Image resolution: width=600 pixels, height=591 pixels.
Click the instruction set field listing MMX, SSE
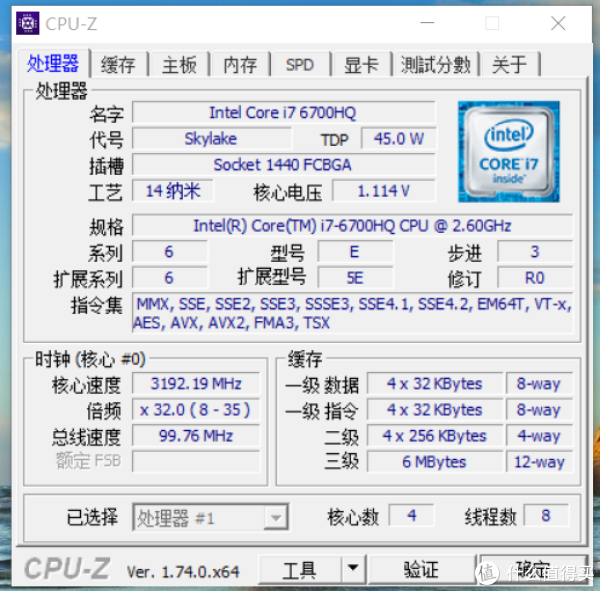coord(352,313)
